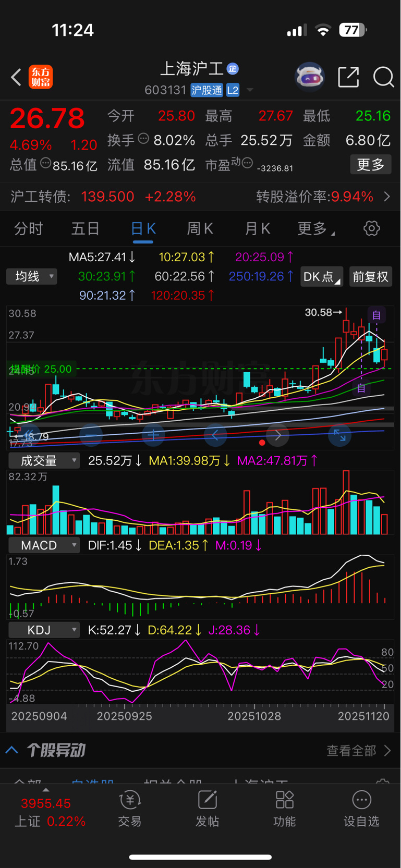Tap the info icon next to 市盈动
Screen dimensions: 401x868
[x=247, y=163]
